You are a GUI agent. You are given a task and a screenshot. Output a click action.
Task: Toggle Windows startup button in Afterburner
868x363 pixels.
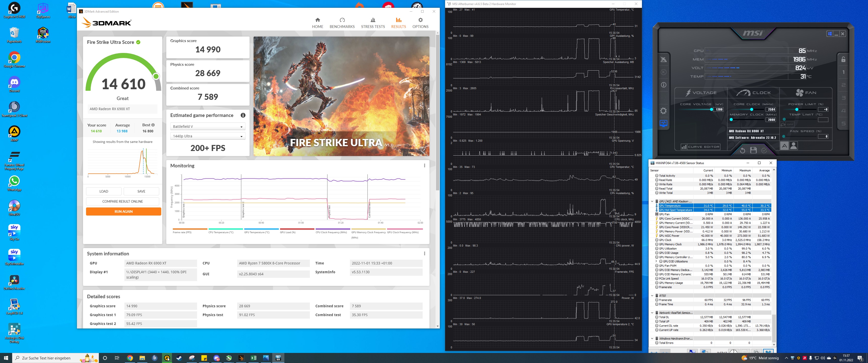click(830, 34)
